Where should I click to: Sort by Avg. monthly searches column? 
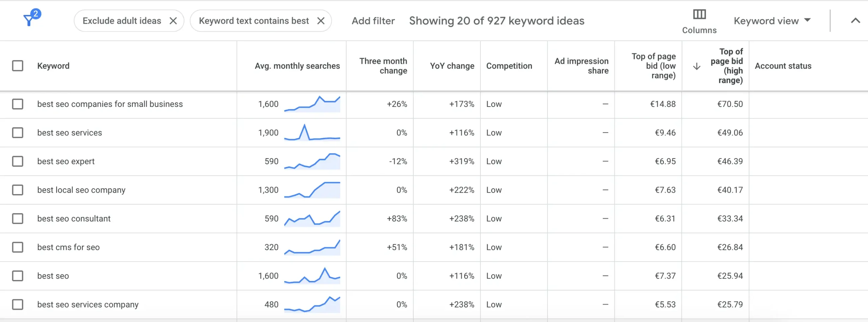[297, 66]
